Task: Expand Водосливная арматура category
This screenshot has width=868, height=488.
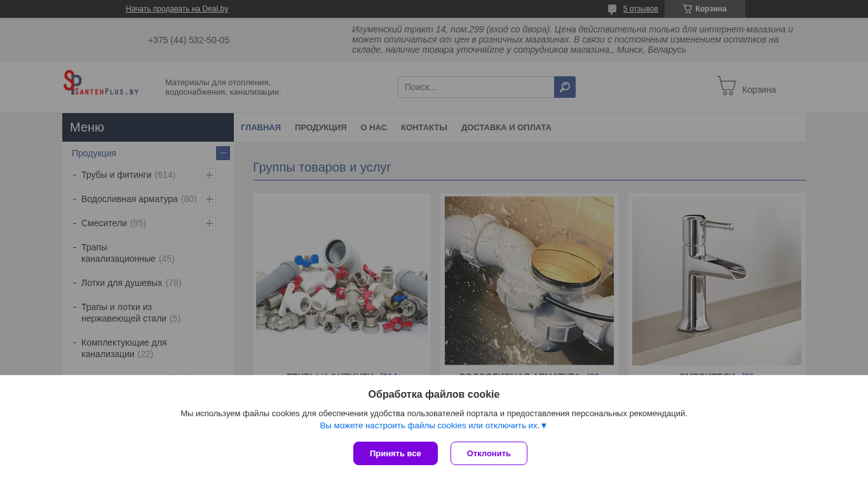Action: pyautogui.click(x=209, y=200)
